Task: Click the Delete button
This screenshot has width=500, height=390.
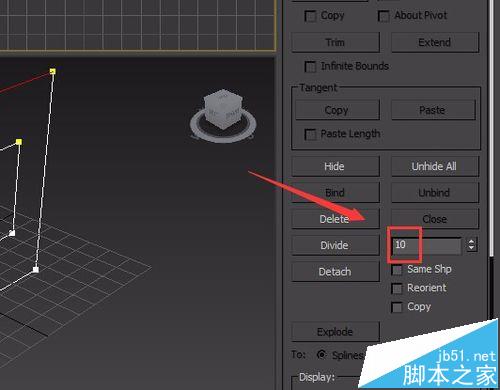Action: coord(335,219)
